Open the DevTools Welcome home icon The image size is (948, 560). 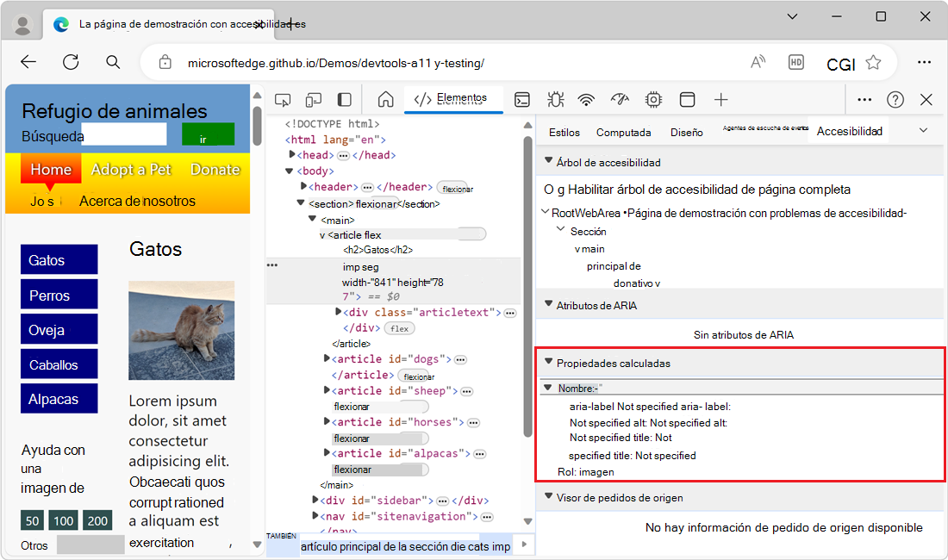385,99
